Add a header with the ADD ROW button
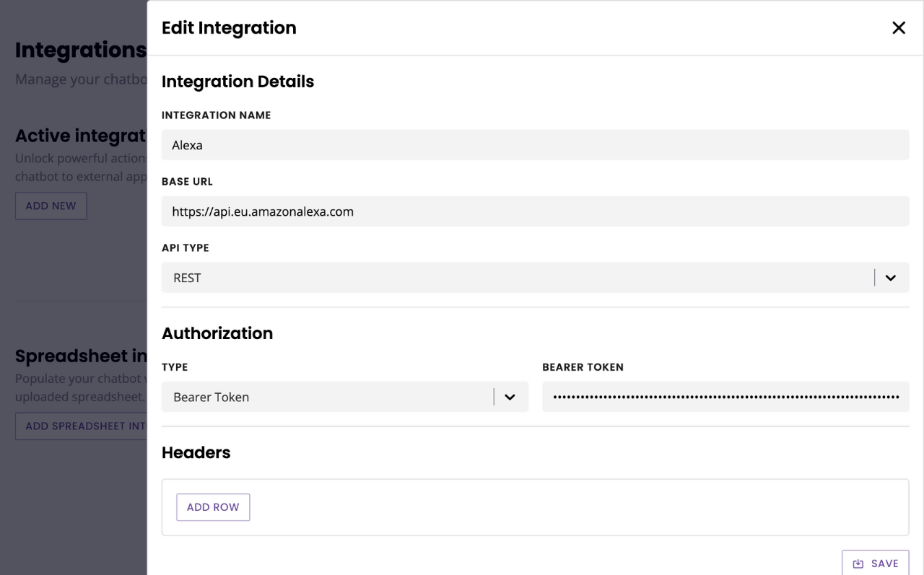This screenshot has height=575, width=924. [x=213, y=507]
